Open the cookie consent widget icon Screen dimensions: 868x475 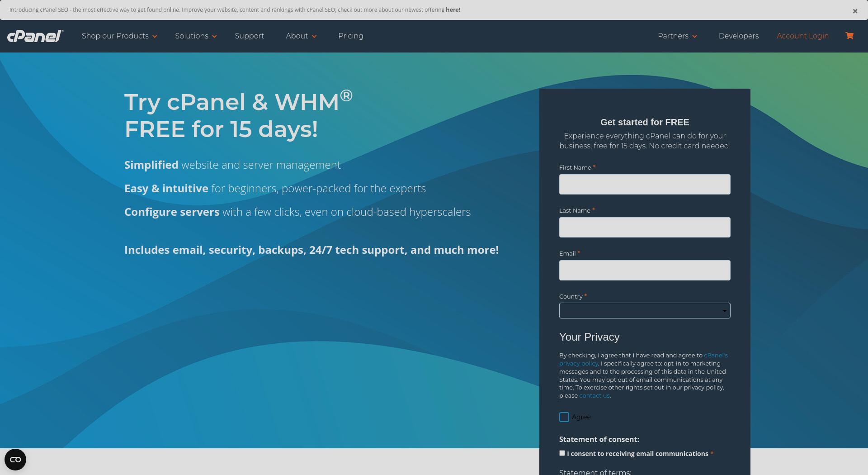pyautogui.click(x=15, y=460)
